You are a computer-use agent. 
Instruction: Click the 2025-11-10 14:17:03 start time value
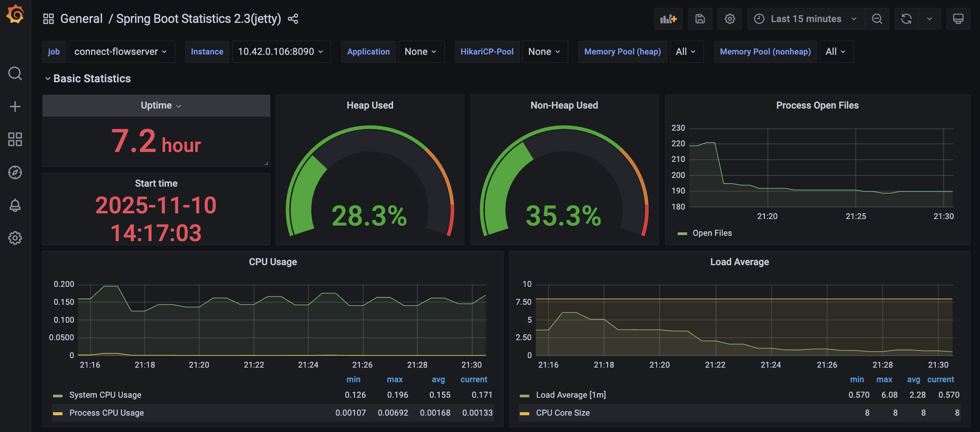156,219
